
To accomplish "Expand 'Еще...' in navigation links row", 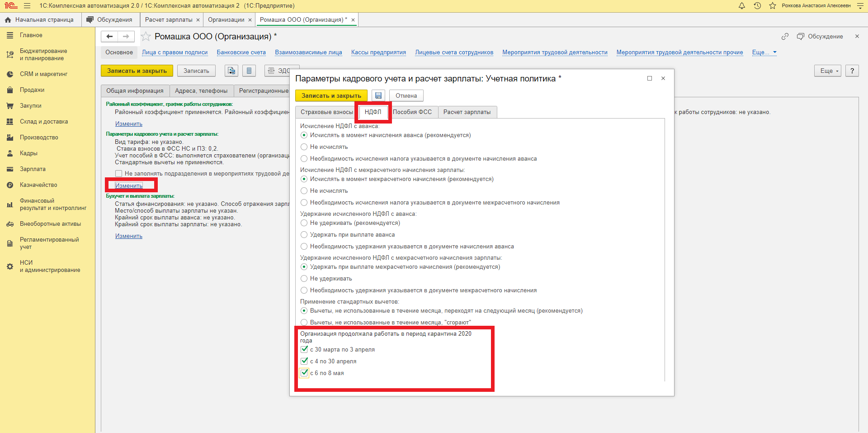I will 764,52.
